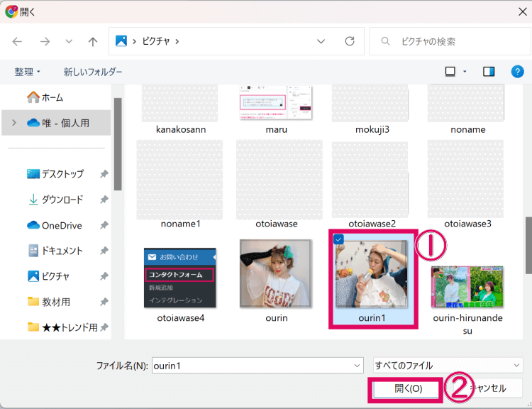Select OneDrive in the navigation pane
The width and height of the screenshot is (532, 409).
point(62,225)
